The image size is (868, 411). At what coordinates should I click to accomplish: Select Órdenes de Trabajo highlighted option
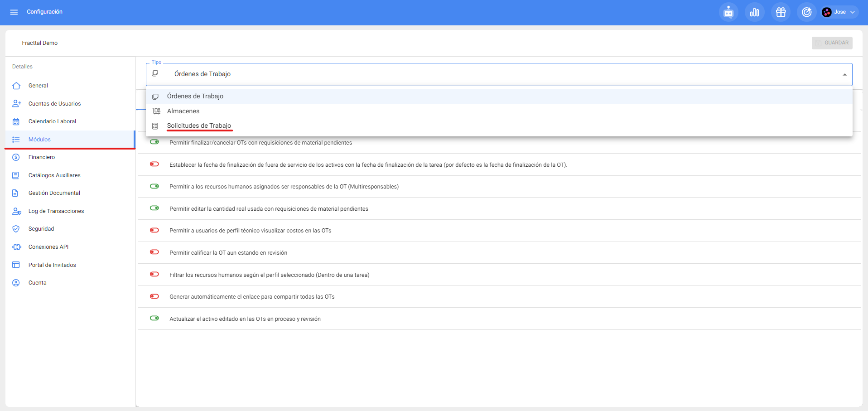[x=195, y=96]
